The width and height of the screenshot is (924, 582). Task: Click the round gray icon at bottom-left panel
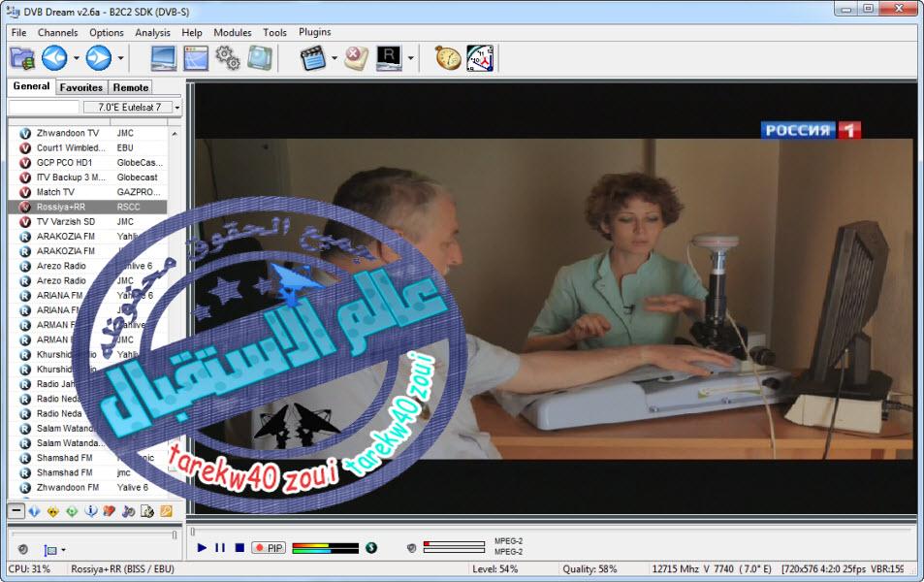click(x=23, y=550)
